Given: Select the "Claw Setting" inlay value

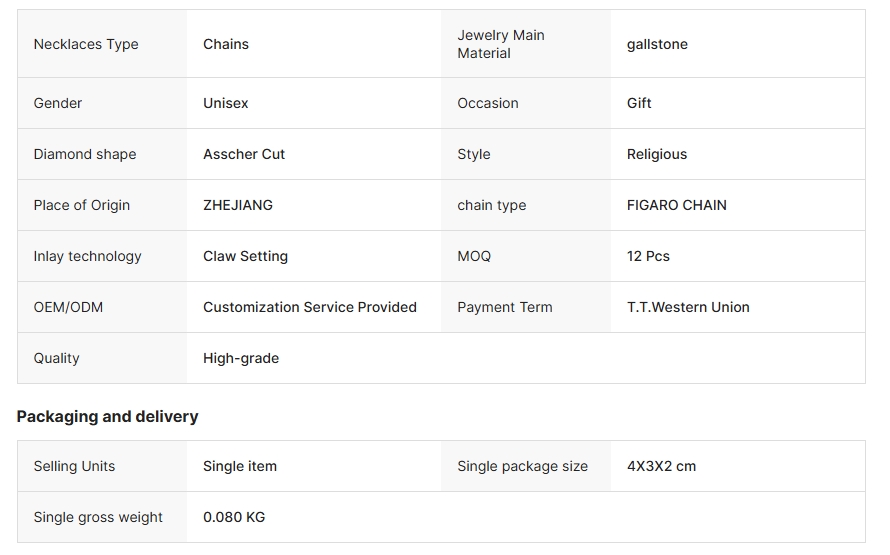Looking at the screenshot, I should [x=245, y=256].
